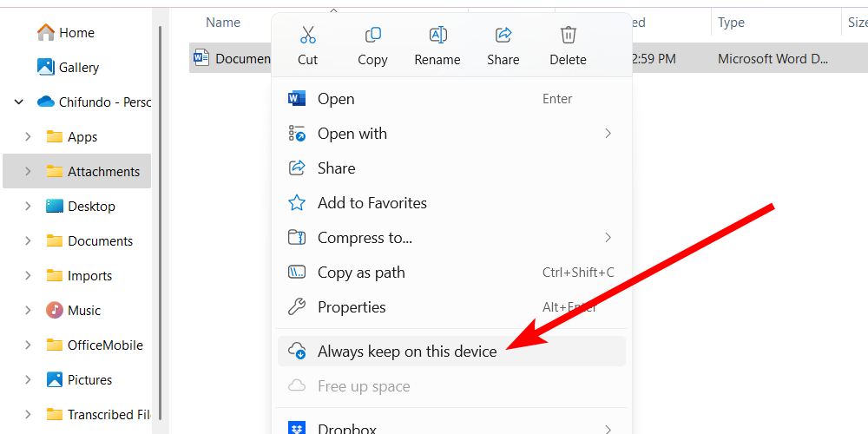Image resolution: width=868 pixels, height=434 pixels.
Task: Expand the Imports folder
Action: 28,276
